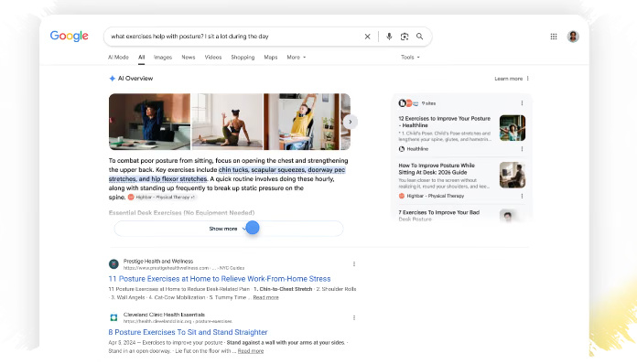
Task: Open Google Lens image search icon
Action: click(x=405, y=37)
